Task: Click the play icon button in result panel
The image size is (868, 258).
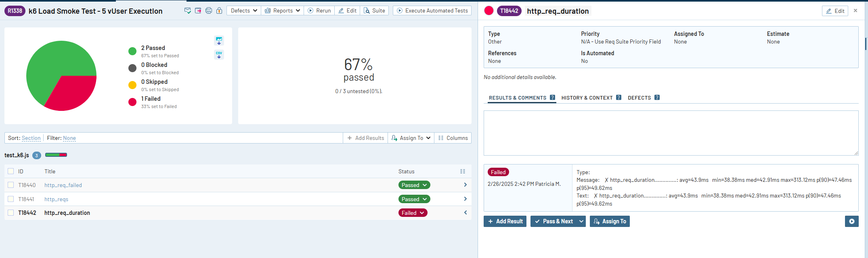Action: [851, 221]
